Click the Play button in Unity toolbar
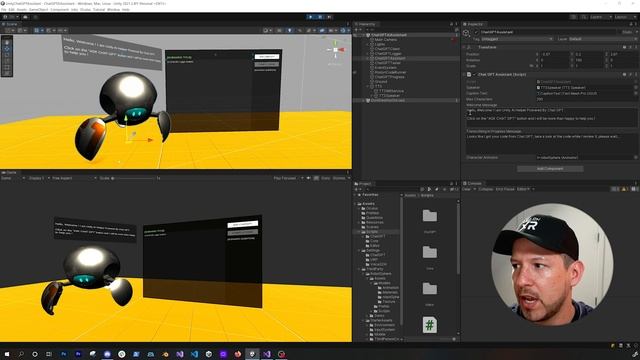Viewport: 640px width, 360px height. 311,17
